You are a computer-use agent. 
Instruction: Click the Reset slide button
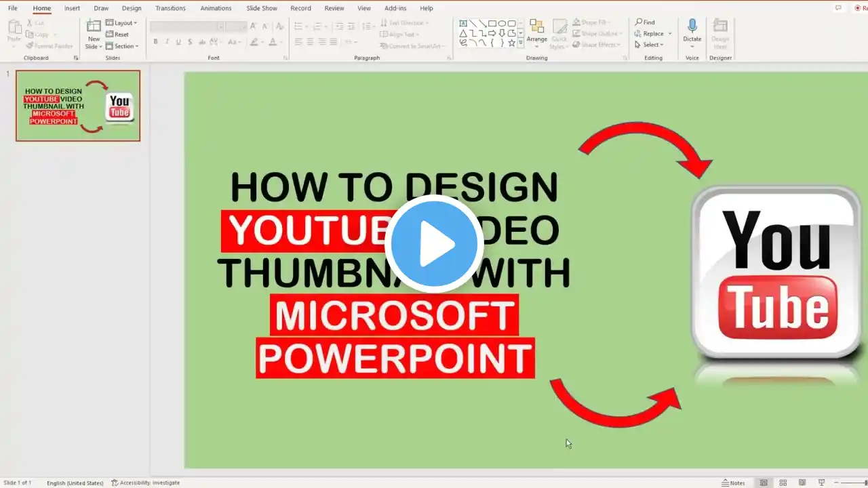tap(117, 35)
